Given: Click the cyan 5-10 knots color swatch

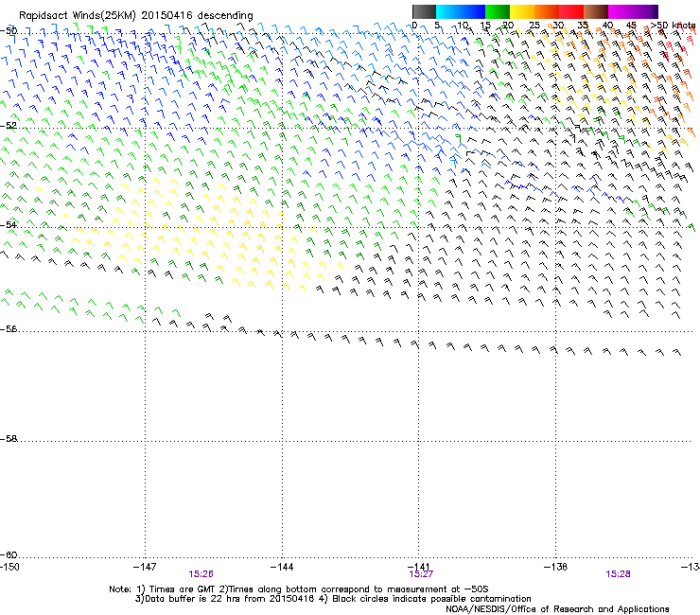Looking at the screenshot, I should click(x=448, y=11).
